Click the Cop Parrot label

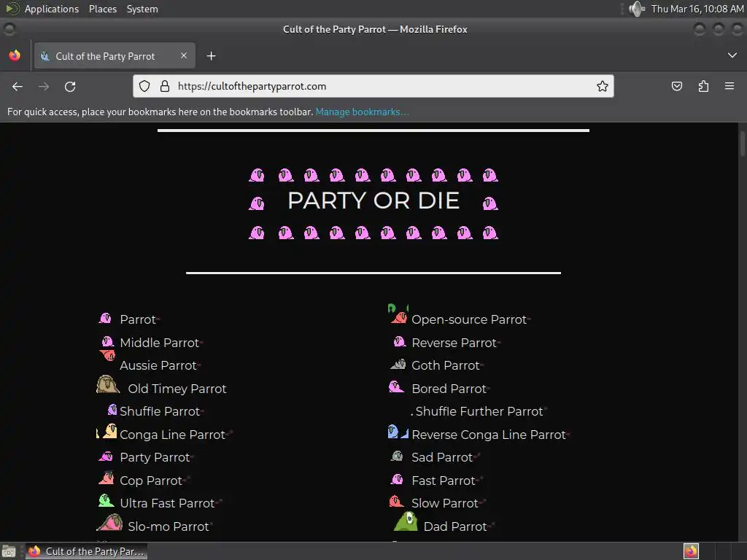click(151, 481)
